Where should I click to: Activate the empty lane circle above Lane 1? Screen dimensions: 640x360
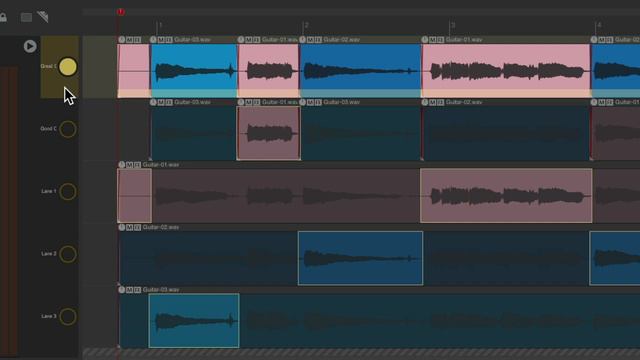[68, 129]
